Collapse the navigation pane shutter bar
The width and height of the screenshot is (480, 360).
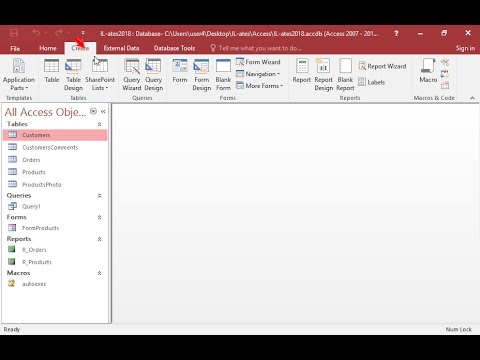(x=103, y=112)
